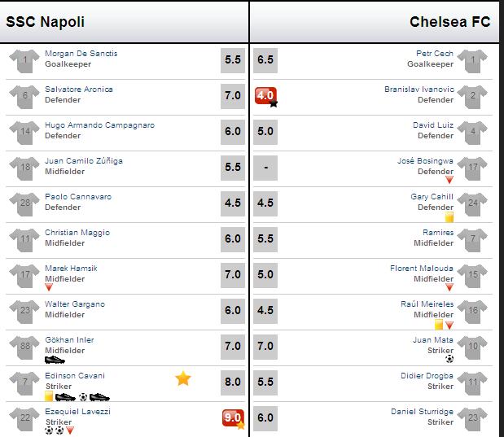This screenshot has width=504, height=437.
Task: Click Edinson Cavani's yellow card icon
Action: (49, 396)
